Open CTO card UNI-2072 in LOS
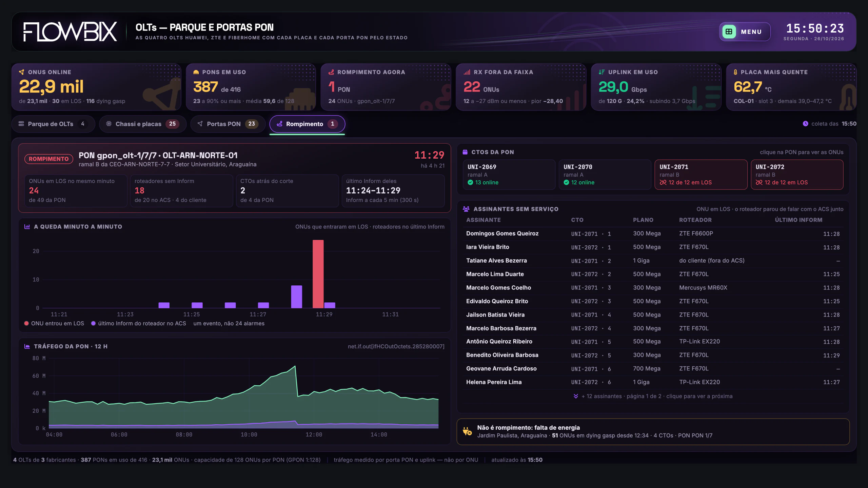This screenshot has height=488, width=868. pos(797,175)
